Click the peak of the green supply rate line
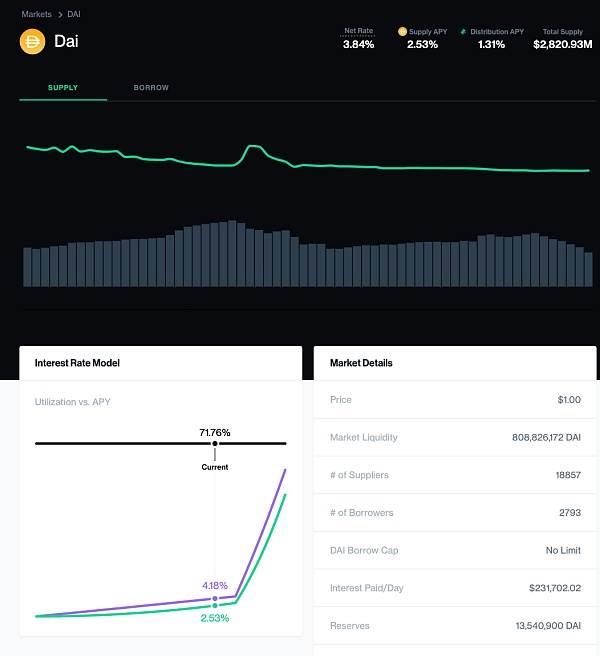 253,146
